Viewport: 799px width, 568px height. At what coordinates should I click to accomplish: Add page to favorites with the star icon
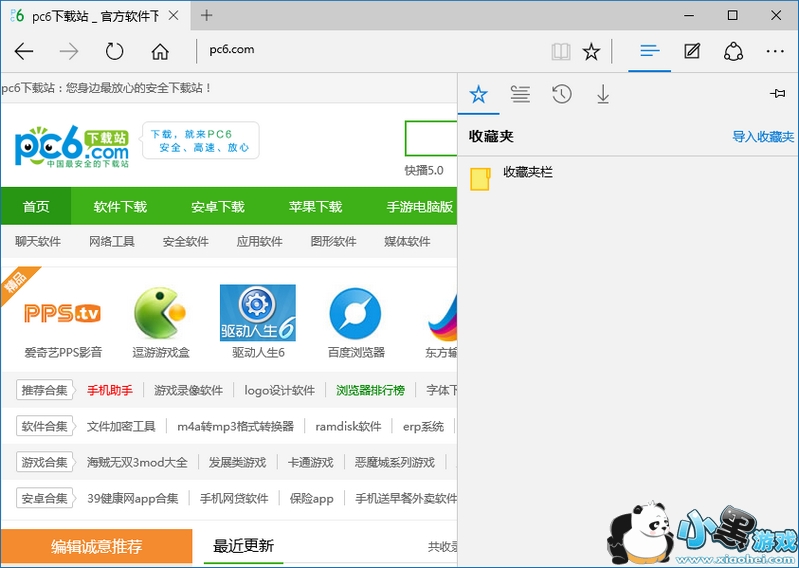coord(591,51)
